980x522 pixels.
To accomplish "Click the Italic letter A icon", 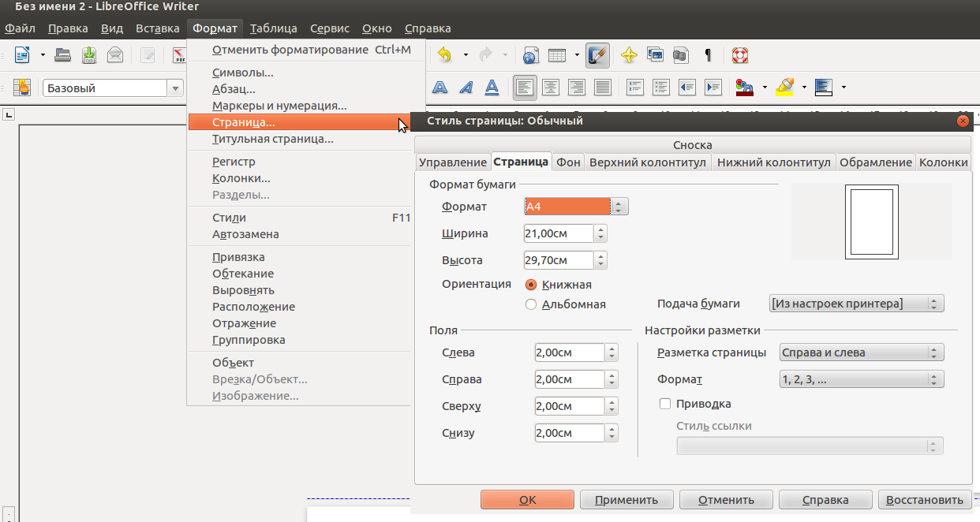I will tap(466, 87).
